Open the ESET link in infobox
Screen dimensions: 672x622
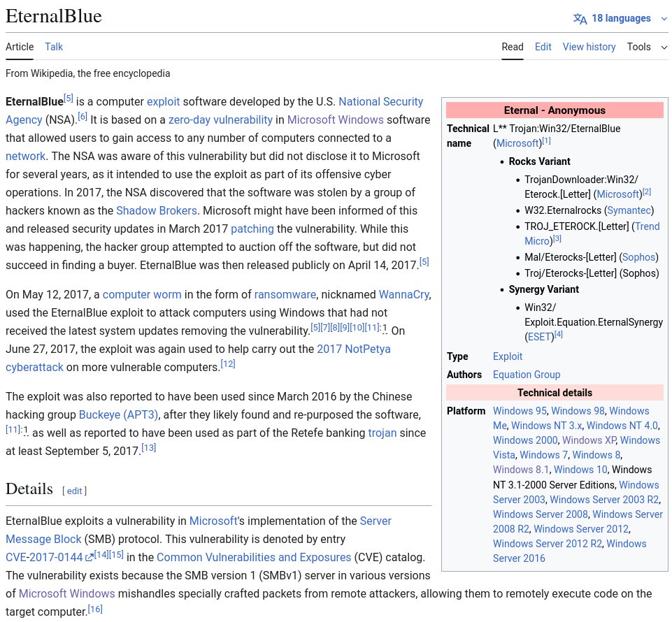pos(539,337)
